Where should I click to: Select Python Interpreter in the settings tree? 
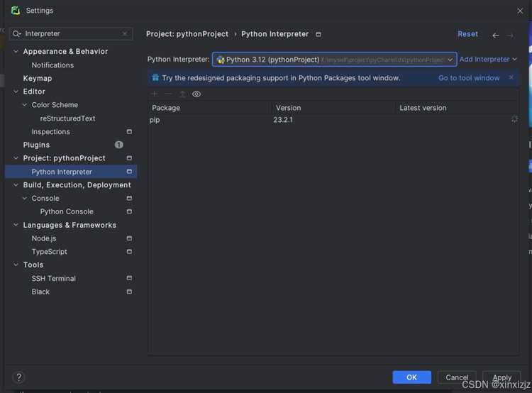[x=62, y=172]
